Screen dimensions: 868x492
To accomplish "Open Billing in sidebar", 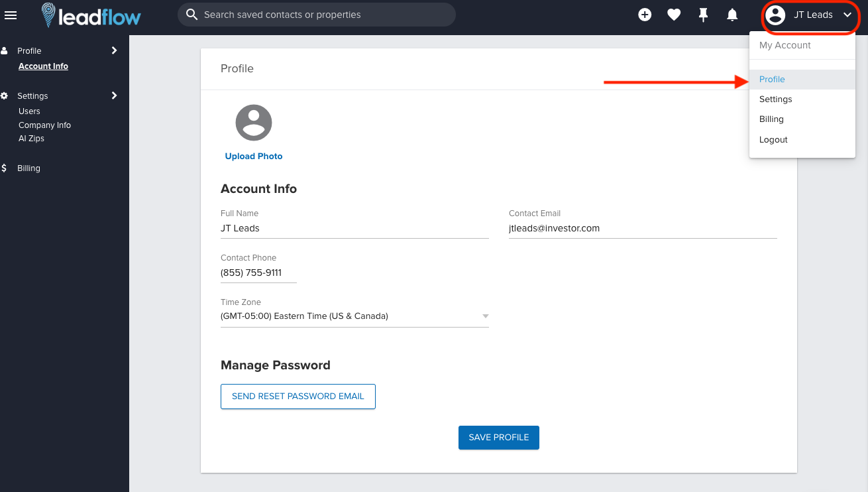I will (28, 168).
